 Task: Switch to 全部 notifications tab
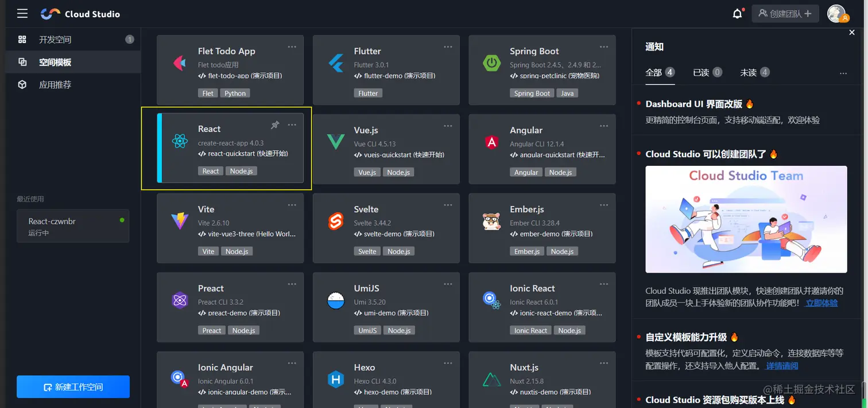coord(660,72)
